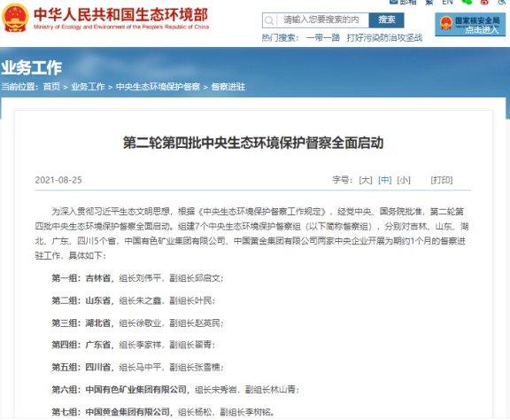Click the 打印 print link
510x420 pixels.
tap(441, 180)
